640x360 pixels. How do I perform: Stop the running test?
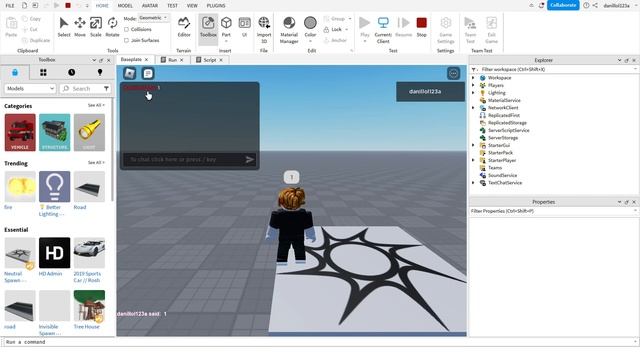click(422, 27)
